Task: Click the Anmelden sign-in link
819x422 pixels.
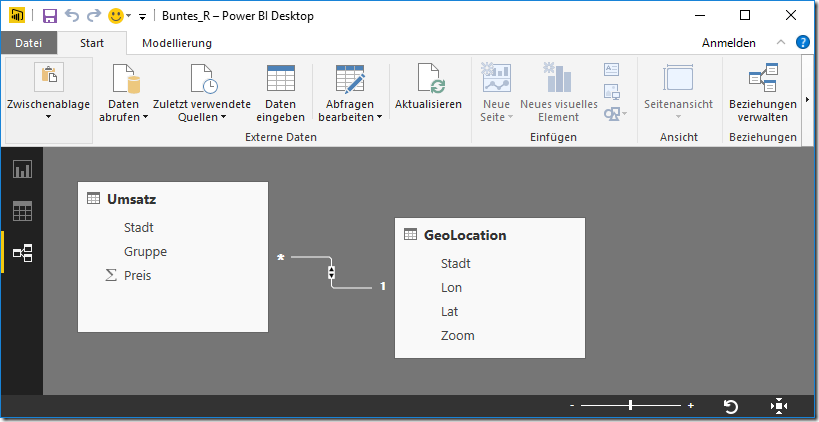Action: [728, 43]
